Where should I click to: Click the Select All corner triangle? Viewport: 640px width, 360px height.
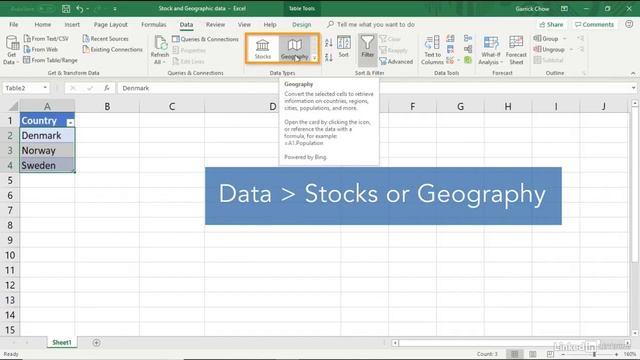[x=13, y=107]
